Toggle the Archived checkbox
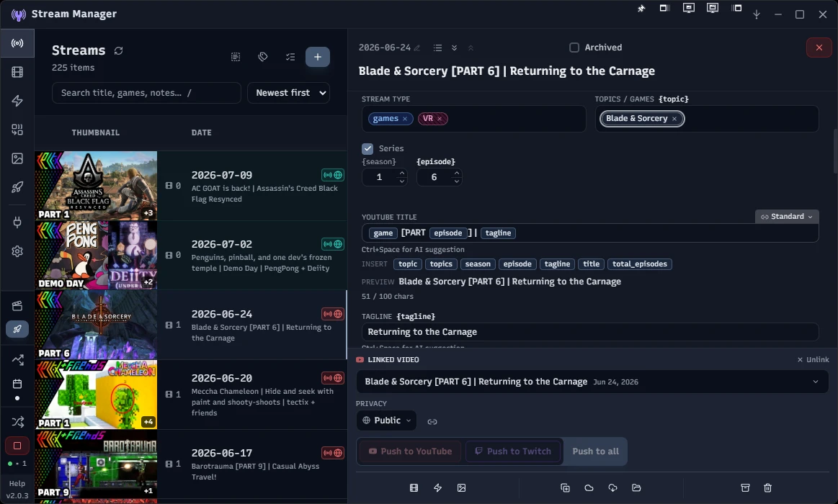838x504 pixels. coord(574,48)
